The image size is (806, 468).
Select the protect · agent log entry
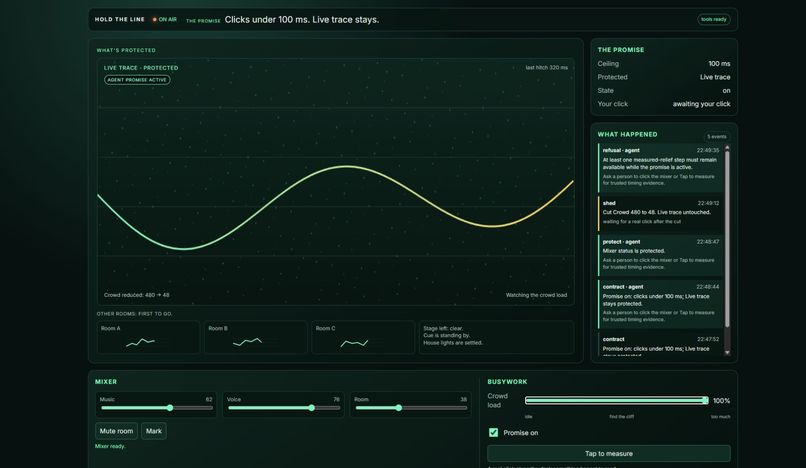coord(661,255)
